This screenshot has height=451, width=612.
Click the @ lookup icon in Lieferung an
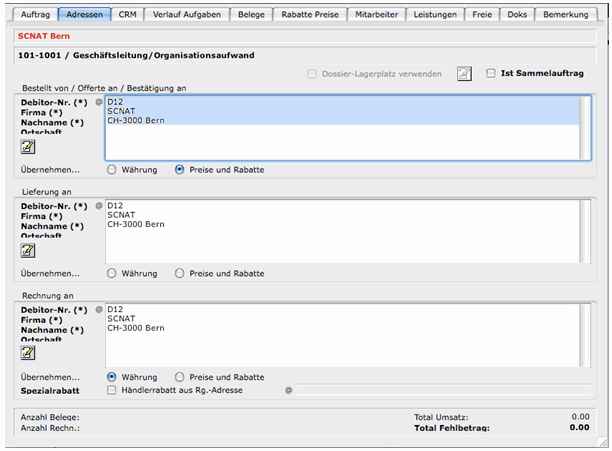[x=98, y=205]
